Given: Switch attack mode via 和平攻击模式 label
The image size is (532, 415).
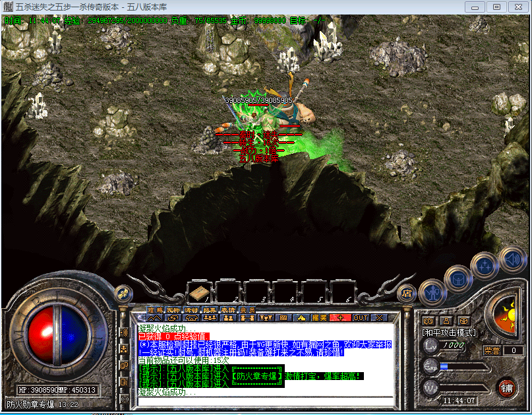Looking at the screenshot, I should pos(449,333).
